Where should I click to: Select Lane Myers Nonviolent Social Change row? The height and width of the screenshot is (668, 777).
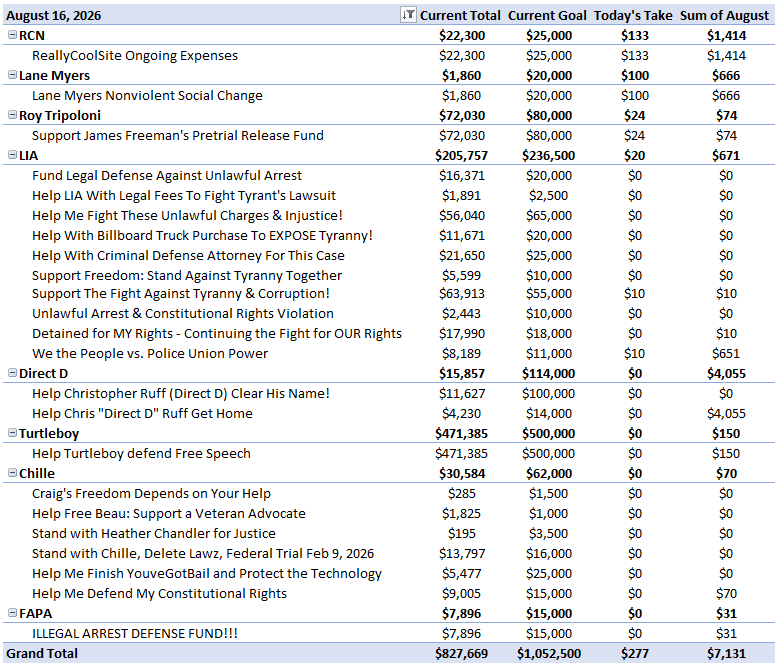pos(147,96)
